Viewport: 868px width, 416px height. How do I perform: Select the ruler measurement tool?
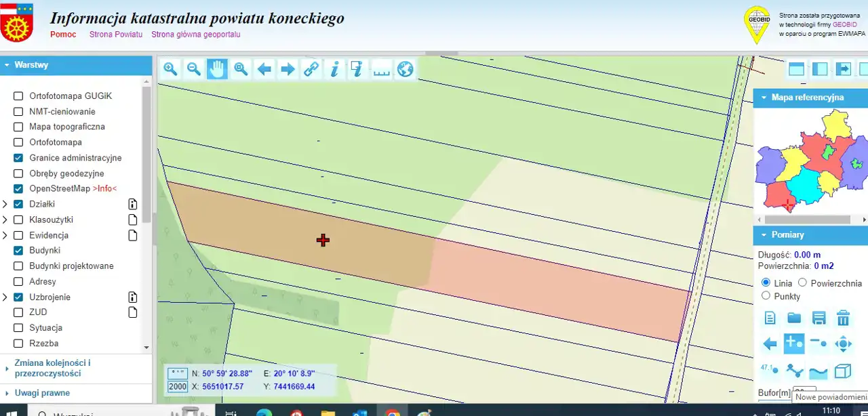(382, 69)
